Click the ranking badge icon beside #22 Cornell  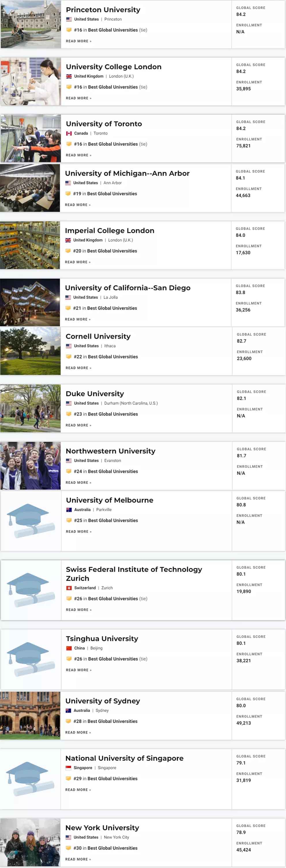(x=69, y=357)
